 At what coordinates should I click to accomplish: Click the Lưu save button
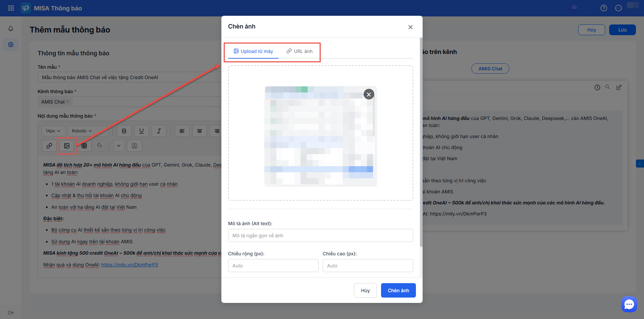(623, 30)
